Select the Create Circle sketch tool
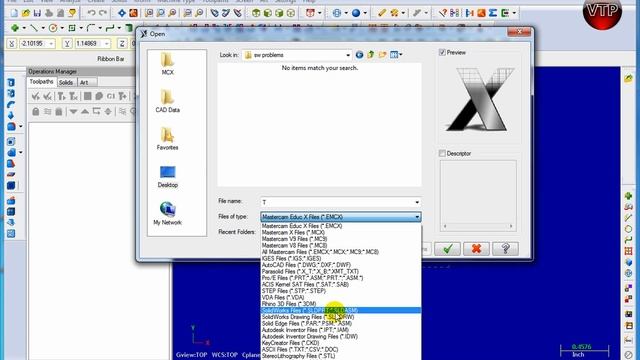This screenshot has height=360, width=640. tap(53, 28)
